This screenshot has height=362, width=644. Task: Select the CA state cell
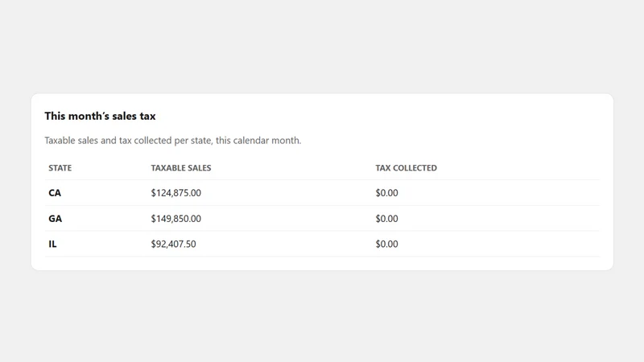55,193
